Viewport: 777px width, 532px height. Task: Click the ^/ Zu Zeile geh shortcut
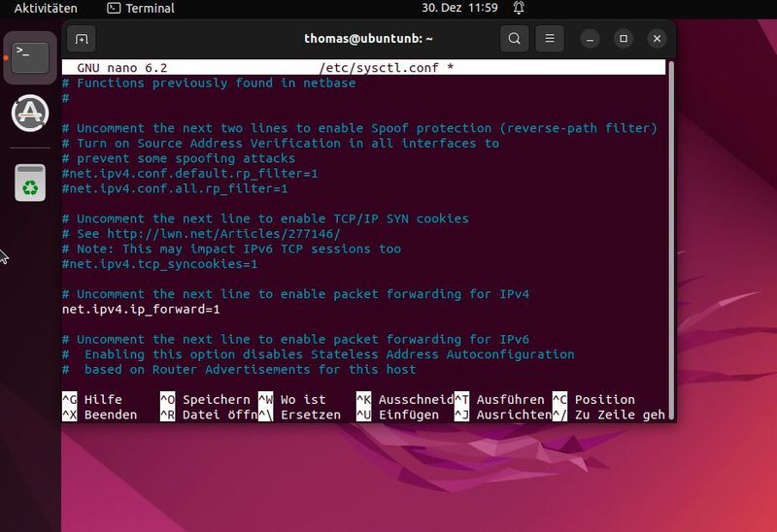(x=609, y=415)
